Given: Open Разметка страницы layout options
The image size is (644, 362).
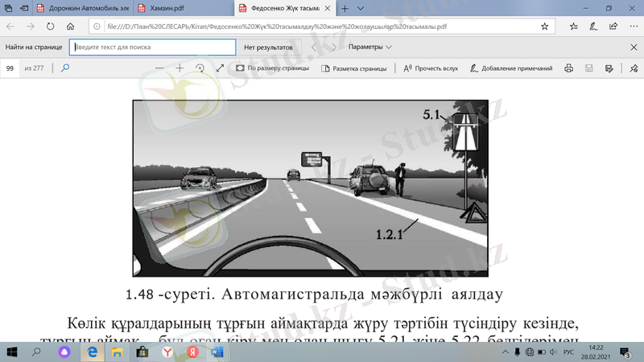Looking at the screenshot, I should click(x=353, y=68).
